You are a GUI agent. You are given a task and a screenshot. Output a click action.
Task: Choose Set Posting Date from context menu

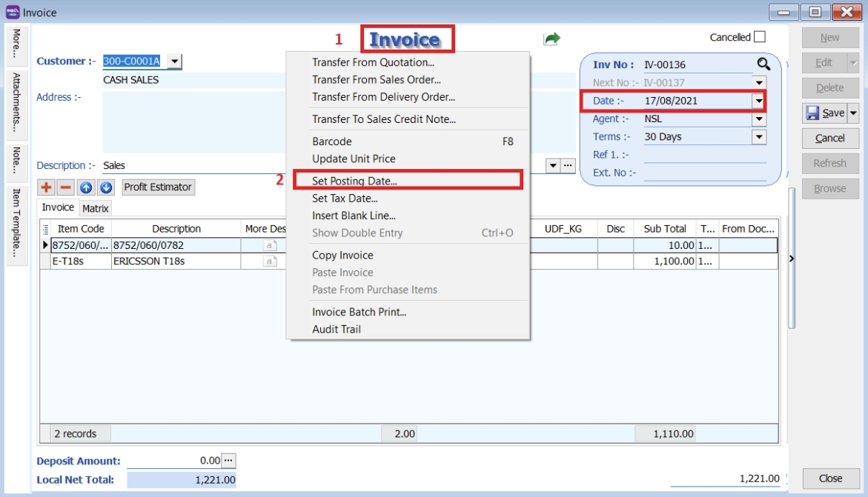[x=354, y=181]
